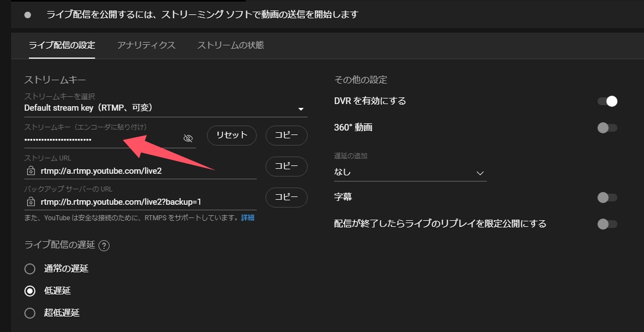Enable the 360° 動画 toggle

pyautogui.click(x=607, y=127)
